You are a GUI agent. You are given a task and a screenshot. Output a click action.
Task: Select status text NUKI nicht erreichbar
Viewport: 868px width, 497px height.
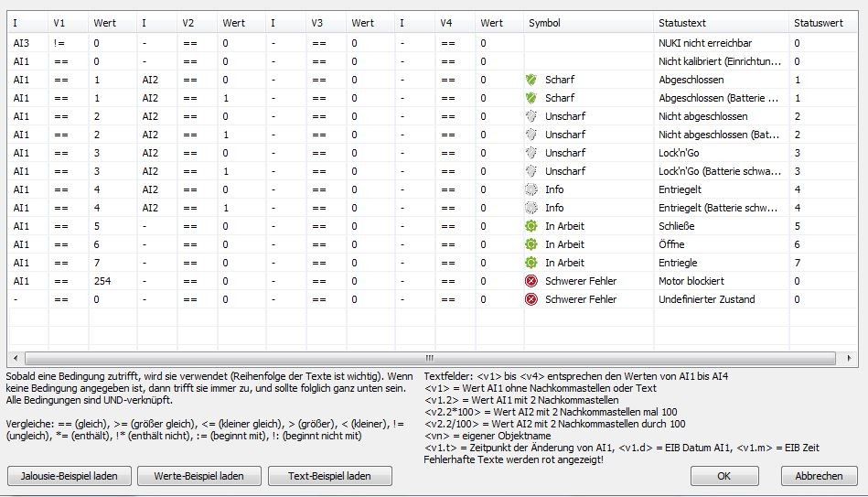[x=704, y=43]
